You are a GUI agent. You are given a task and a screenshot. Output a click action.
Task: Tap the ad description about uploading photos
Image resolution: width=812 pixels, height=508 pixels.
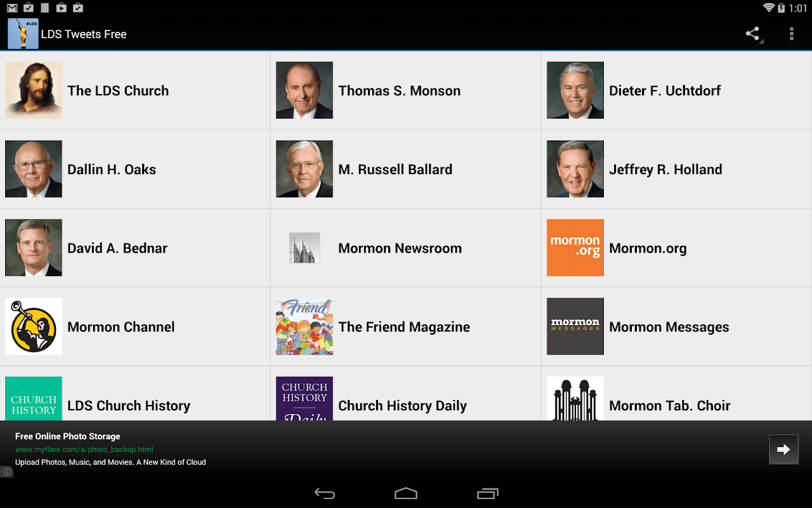[x=110, y=462]
